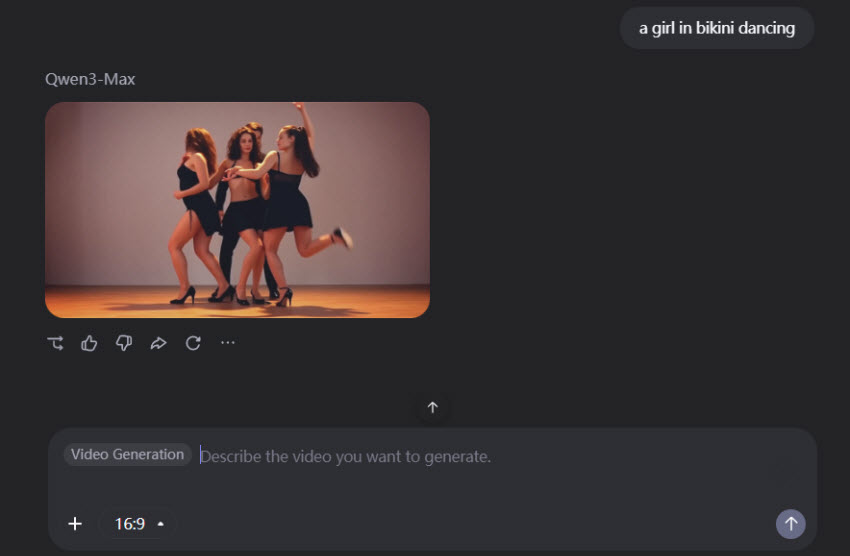Viewport: 850px width, 556px height.
Task: Click the plus icon to add attachment
Action: tap(75, 524)
